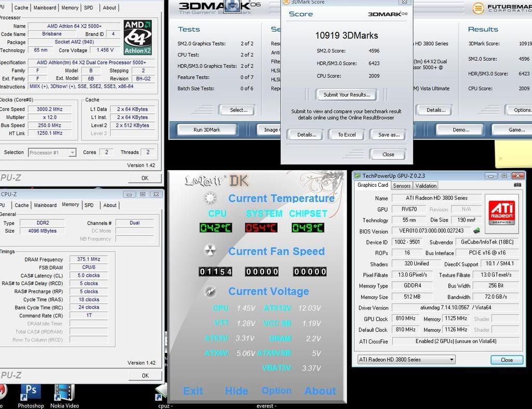The width and height of the screenshot is (532, 409).
Task: Click the sun temperature icon in LanParty DK
Action: pyautogui.click(x=210, y=198)
